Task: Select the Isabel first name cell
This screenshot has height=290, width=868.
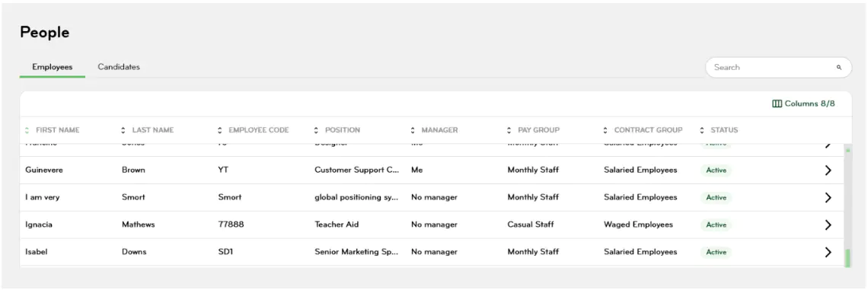Action: [x=37, y=251]
